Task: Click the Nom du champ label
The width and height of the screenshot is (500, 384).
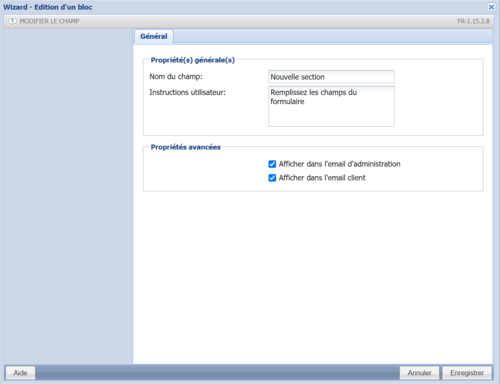Action: [x=176, y=77]
